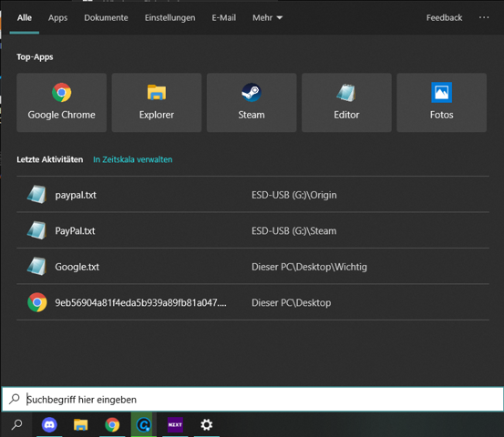The height and width of the screenshot is (437, 504).
Task: Switch to the Apps tab
Action: pos(57,17)
